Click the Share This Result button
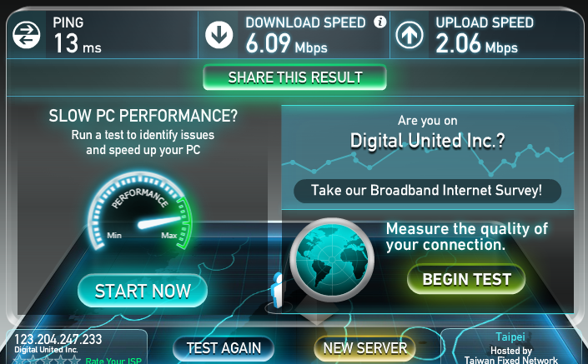The height and width of the screenshot is (364, 588). pyautogui.click(x=294, y=77)
